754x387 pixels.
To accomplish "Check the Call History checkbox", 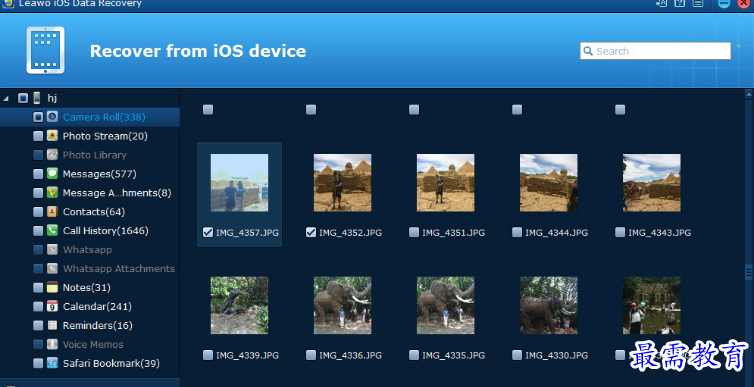I will point(38,231).
